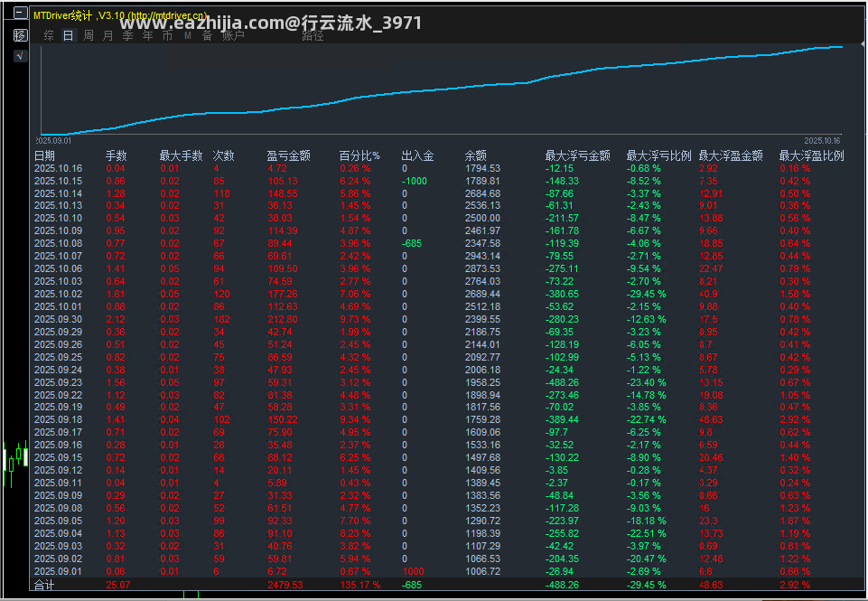Click the 移 move-panel icon
Viewport: 868px width, 601px height.
point(20,35)
